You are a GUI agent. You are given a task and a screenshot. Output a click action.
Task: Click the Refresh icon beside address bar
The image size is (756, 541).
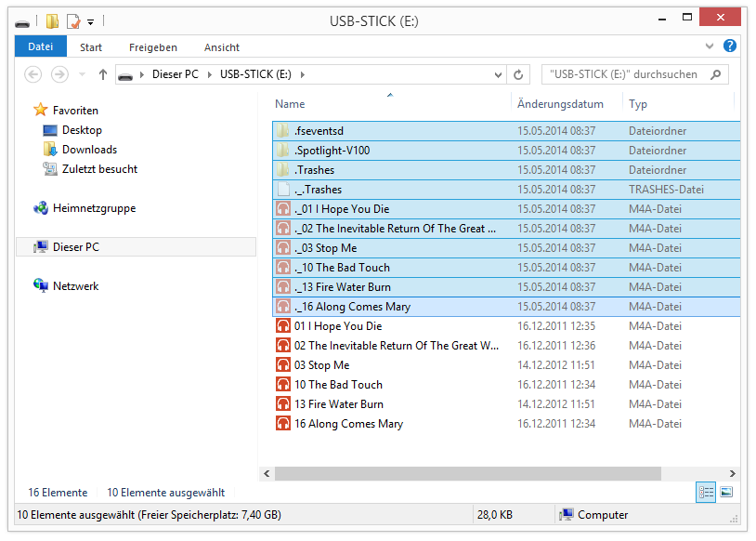pyautogui.click(x=519, y=74)
